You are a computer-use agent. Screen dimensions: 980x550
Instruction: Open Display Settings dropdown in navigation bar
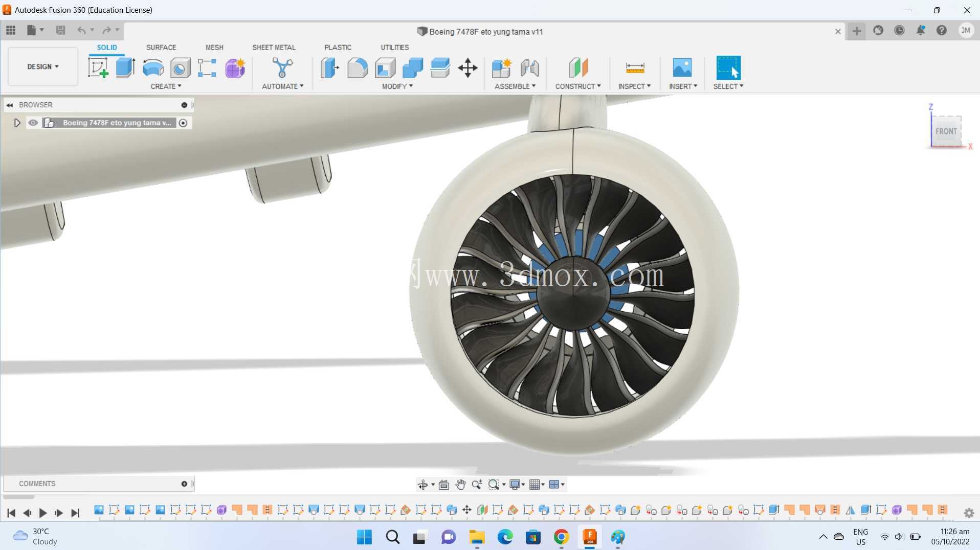pyautogui.click(x=517, y=485)
